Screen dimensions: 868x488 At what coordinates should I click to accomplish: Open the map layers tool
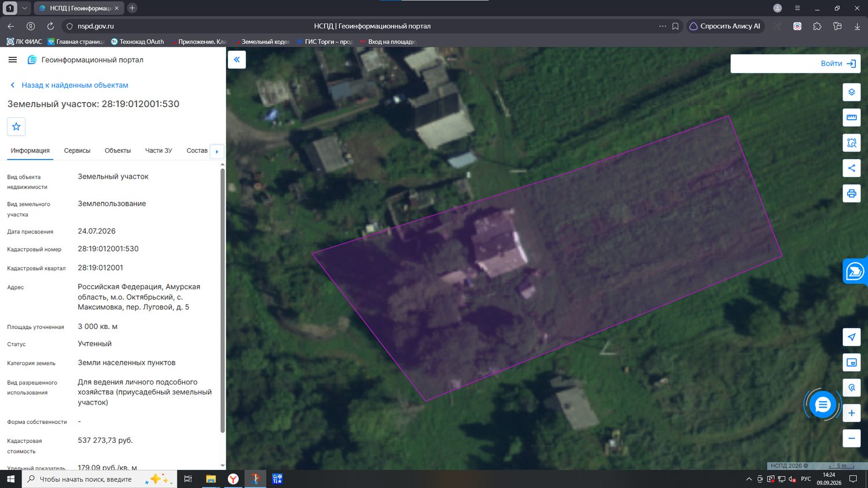pos(852,93)
